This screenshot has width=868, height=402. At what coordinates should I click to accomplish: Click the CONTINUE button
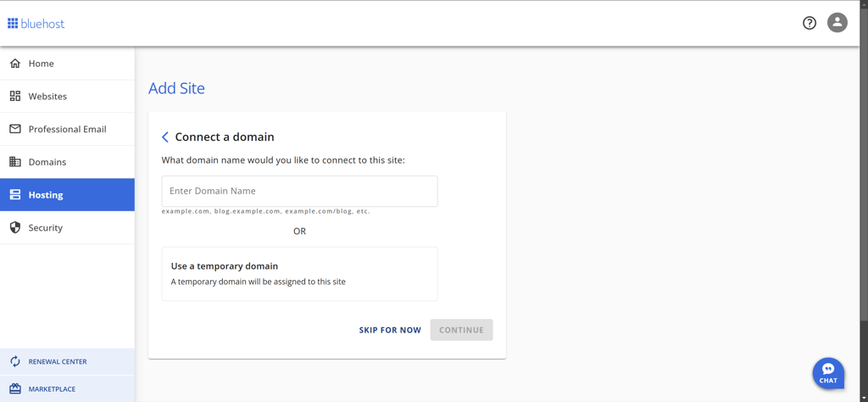(462, 330)
